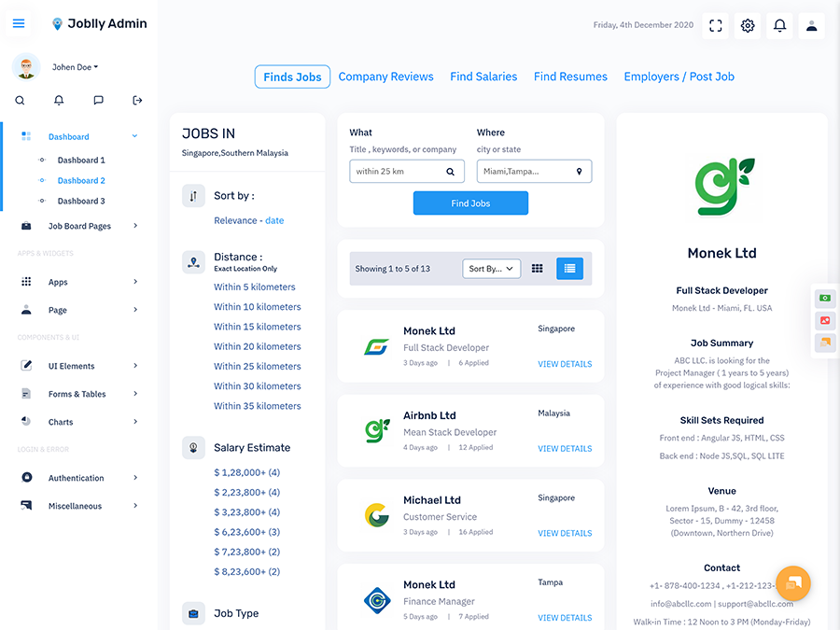Screen dimensions: 840x630
Task: Open Dashboard 2 in the sidebar
Action: coord(81,180)
